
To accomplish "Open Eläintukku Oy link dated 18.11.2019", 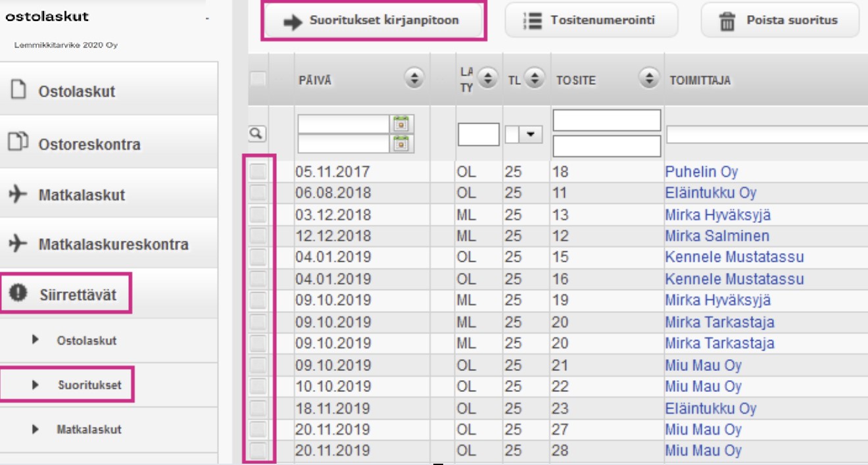I will (x=710, y=408).
